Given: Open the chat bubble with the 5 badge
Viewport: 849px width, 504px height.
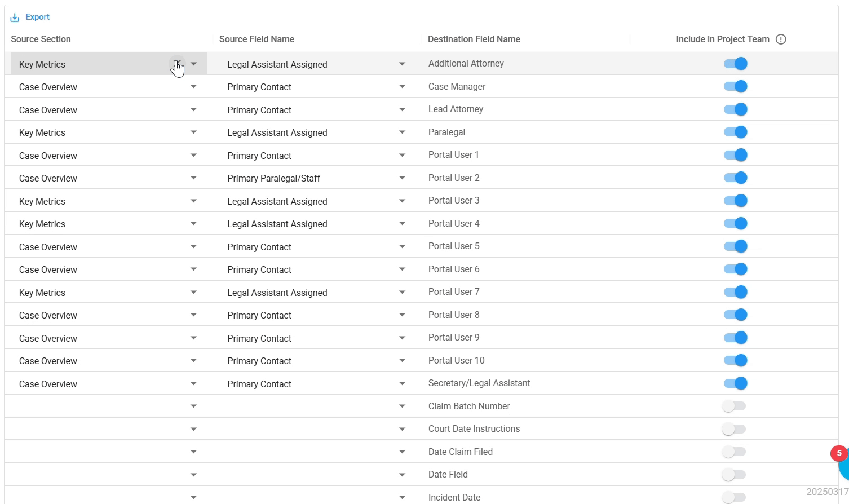Looking at the screenshot, I should pos(843,463).
